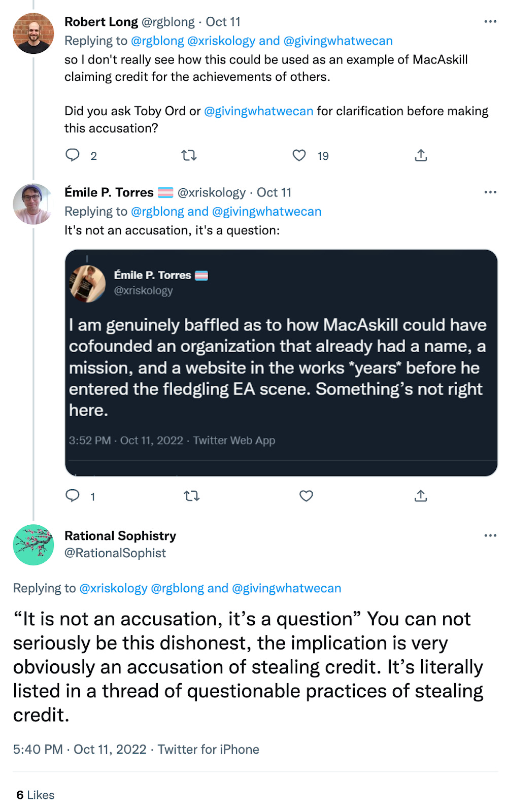
Task: Click the share icon on Robert Long's tweet
Action: [x=421, y=156]
